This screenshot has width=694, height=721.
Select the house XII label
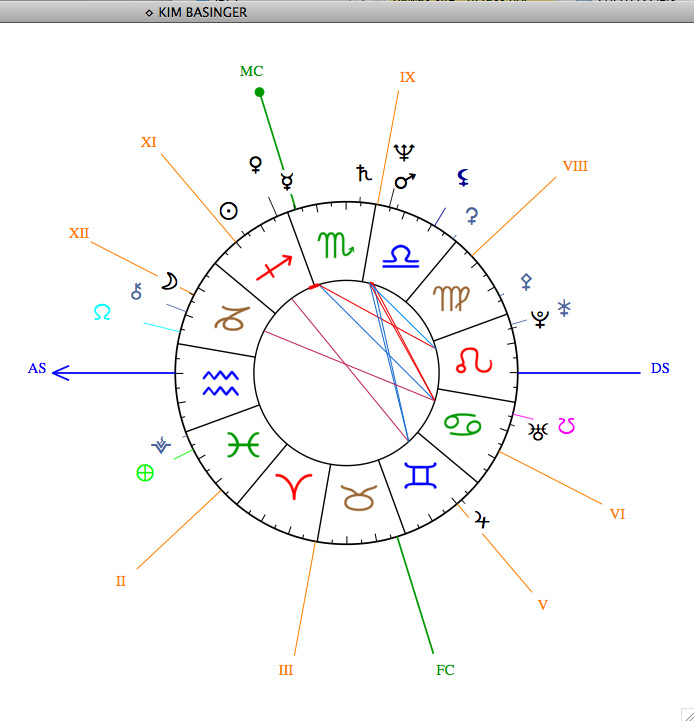click(79, 233)
